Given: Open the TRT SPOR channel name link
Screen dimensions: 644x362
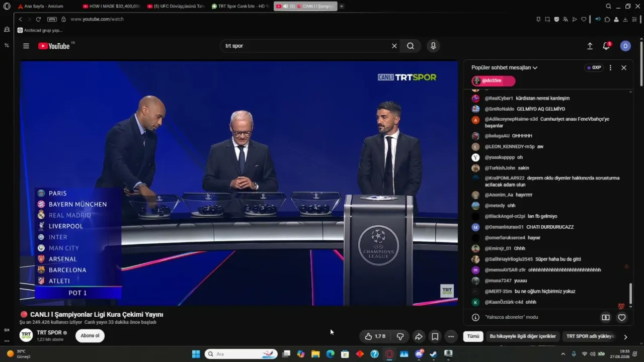Looking at the screenshot, I should pyautogui.click(x=49, y=332).
